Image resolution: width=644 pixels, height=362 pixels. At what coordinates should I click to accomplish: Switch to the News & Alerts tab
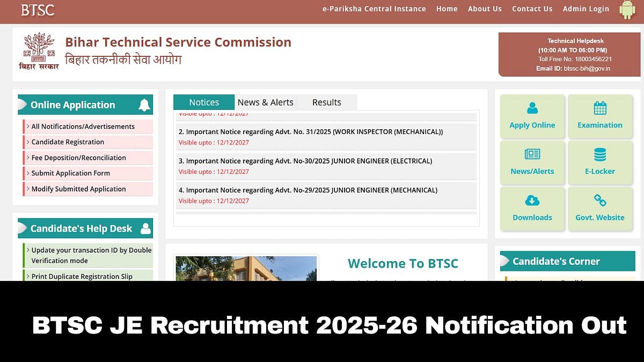click(266, 102)
